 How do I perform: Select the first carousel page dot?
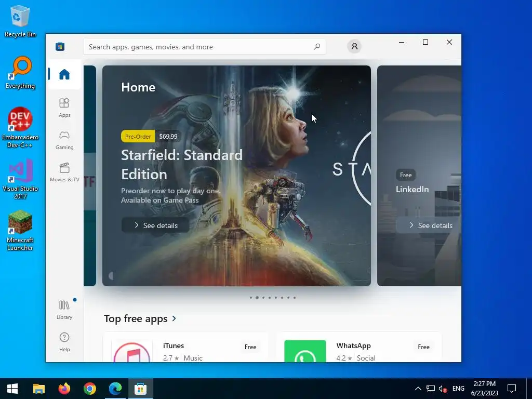251,298
